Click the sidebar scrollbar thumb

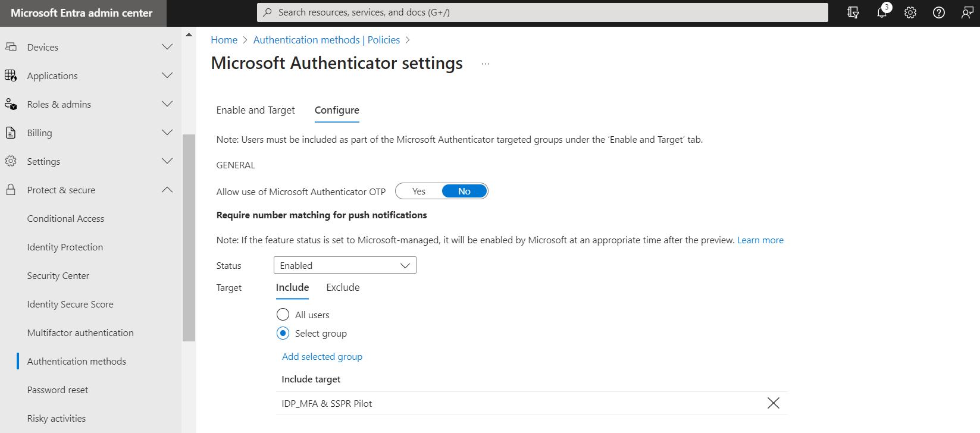point(189,238)
